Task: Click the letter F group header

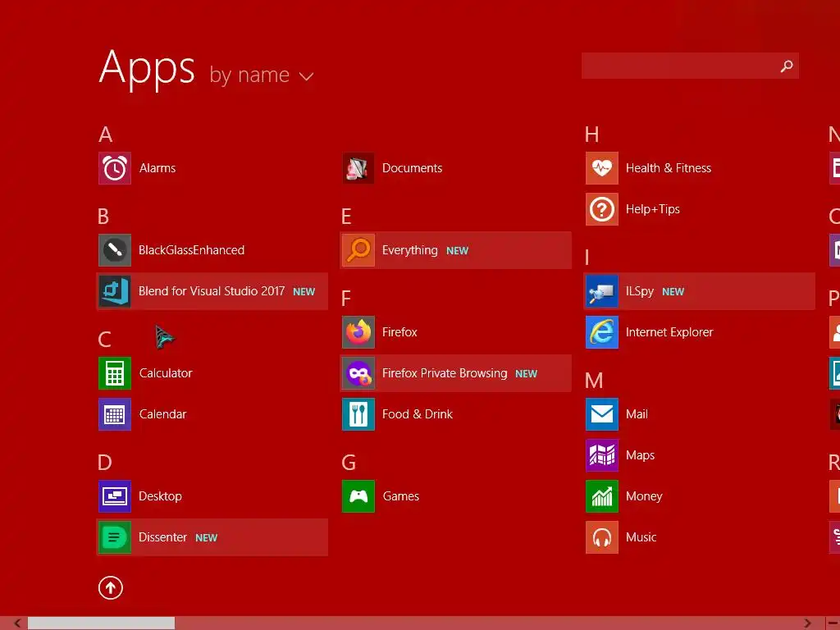Action: click(346, 299)
